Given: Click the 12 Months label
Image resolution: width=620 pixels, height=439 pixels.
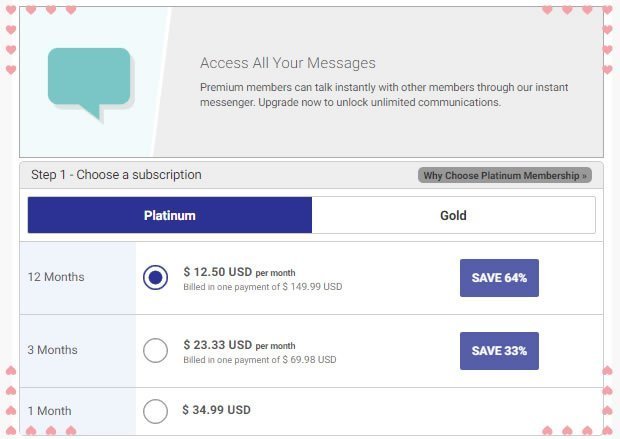Looking at the screenshot, I should [x=56, y=277].
